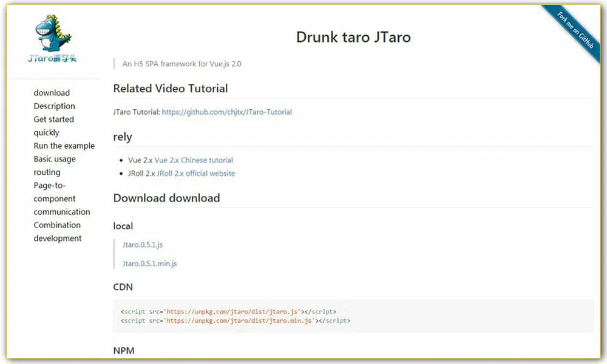Viewport: 607px width, 364px height.
Task: Select Get started quickly sidebar link
Action: 53,126
